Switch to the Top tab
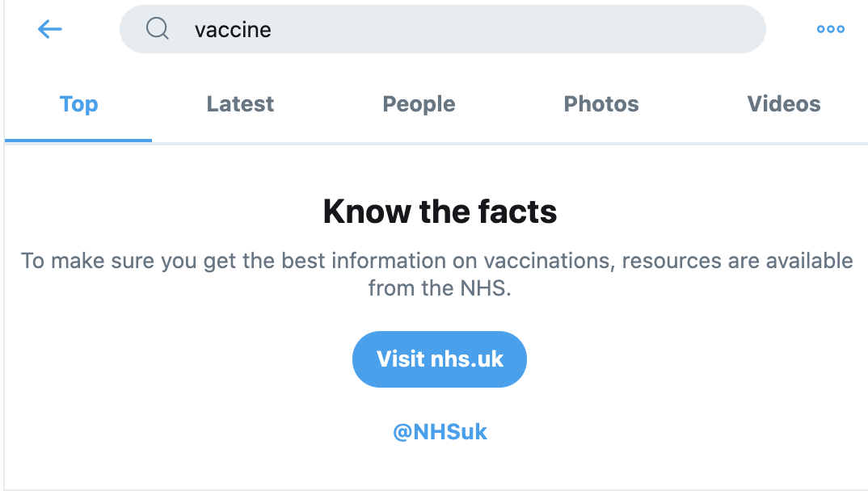Image resolution: width=868 pixels, height=491 pixels. click(x=78, y=104)
